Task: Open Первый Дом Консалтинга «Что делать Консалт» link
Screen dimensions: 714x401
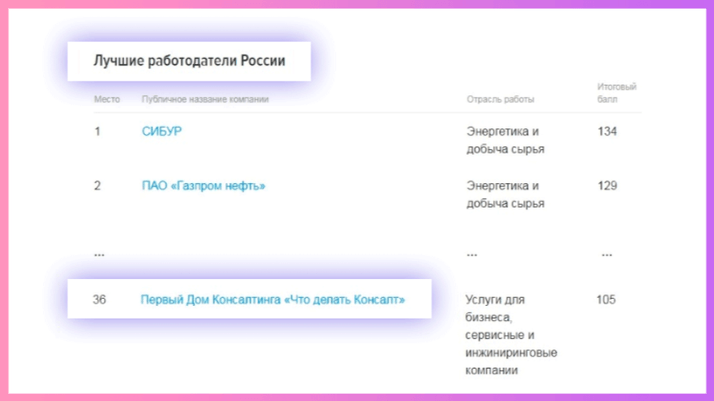Action: pos(273,299)
